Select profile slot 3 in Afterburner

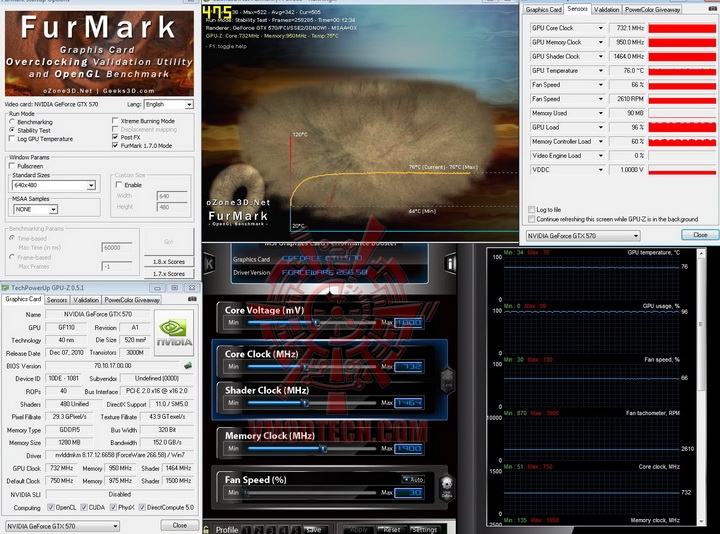[272, 529]
